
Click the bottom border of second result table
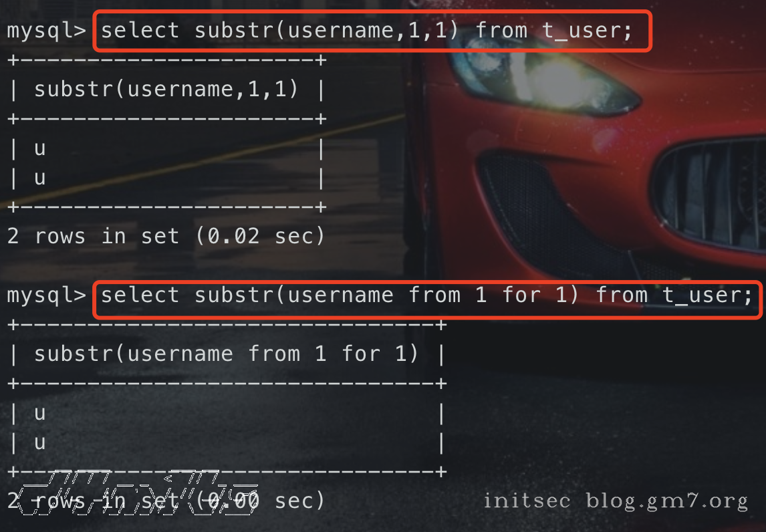(x=226, y=472)
